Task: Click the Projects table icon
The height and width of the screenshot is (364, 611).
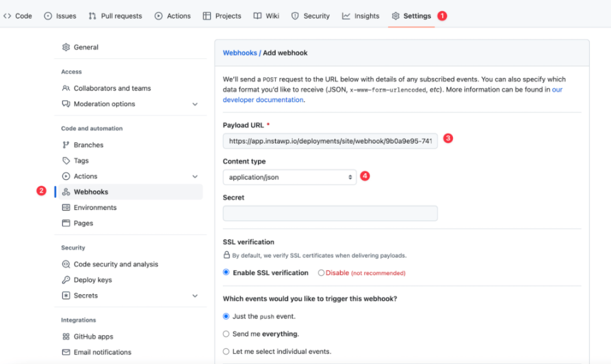Action: coord(207,16)
